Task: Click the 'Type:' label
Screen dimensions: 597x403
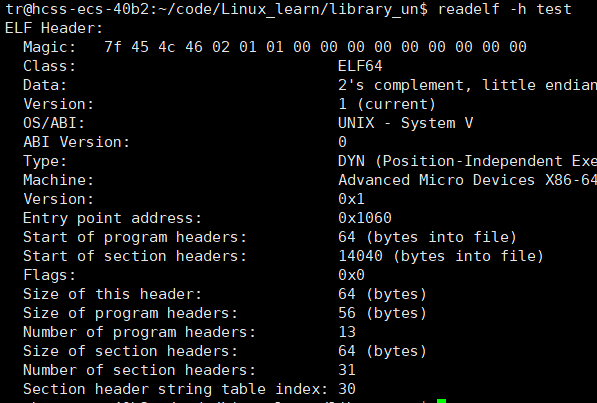Action: 45,161
